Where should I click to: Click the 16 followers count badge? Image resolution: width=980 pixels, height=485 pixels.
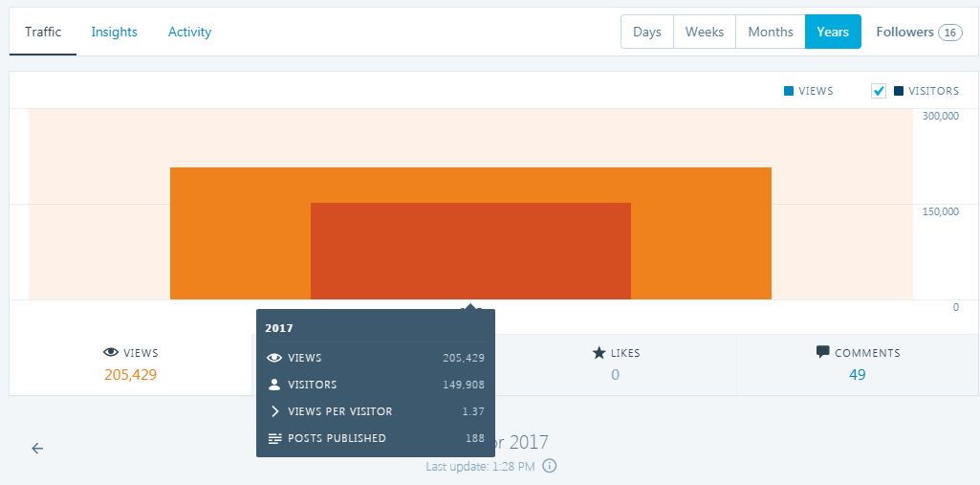[950, 33]
